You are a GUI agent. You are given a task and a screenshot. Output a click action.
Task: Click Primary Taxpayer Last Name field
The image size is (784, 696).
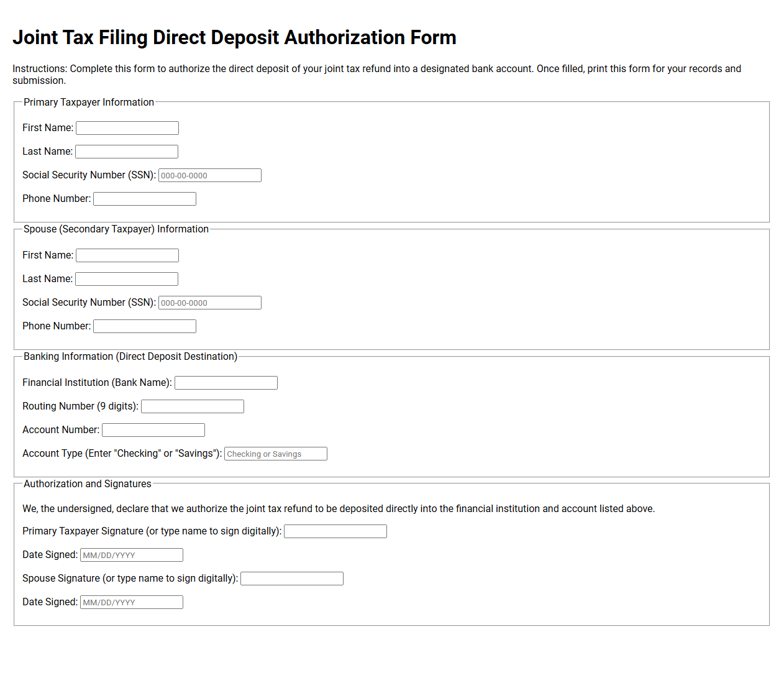pyautogui.click(x=127, y=152)
